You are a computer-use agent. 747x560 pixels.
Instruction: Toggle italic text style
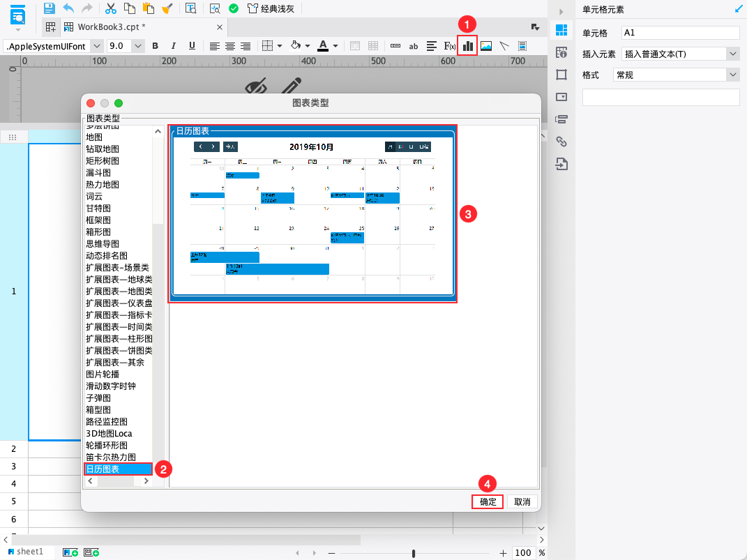click(174, 46)
